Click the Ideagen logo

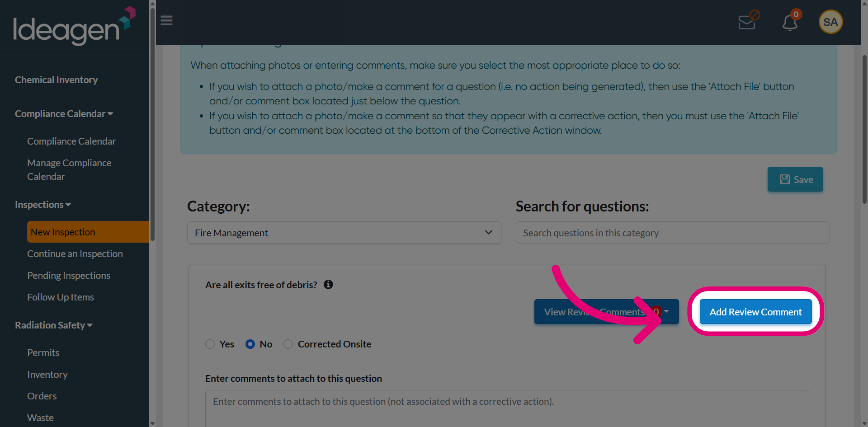74,26
